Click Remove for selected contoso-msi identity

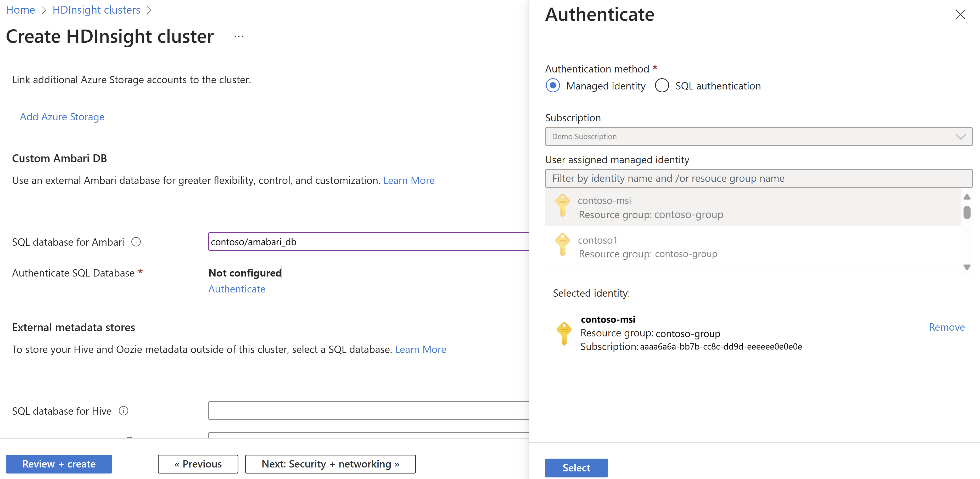pyautogui.click(x=947, y=327)
